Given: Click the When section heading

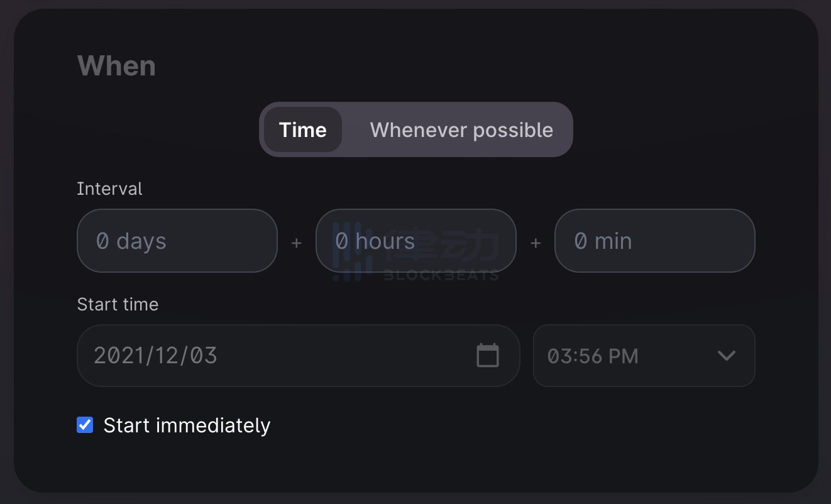Looking at the screenshot, I should [116, 66].
